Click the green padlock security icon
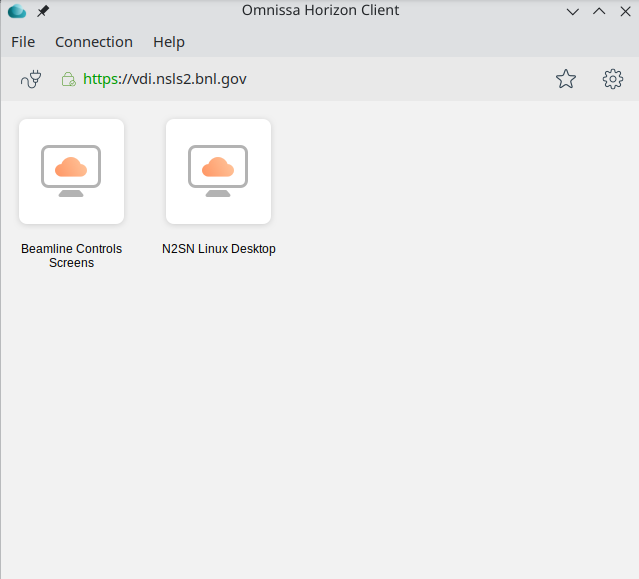 coord(68,79)
